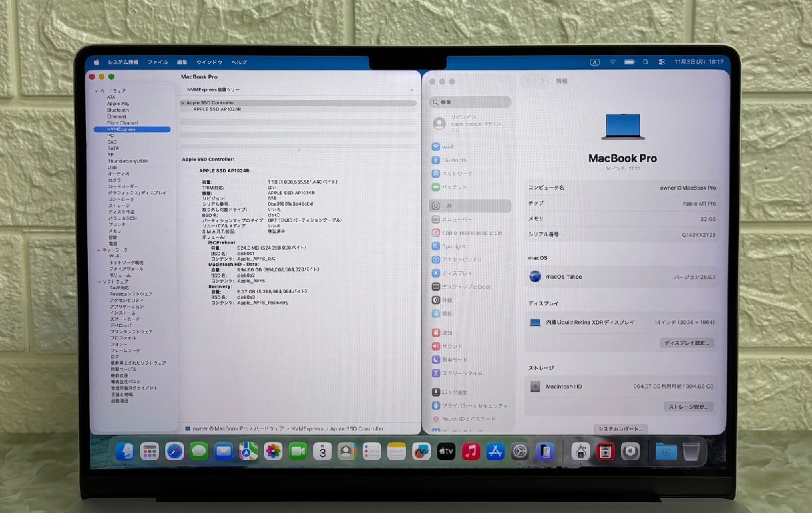Viewport: 812px width, 513px height.
Task: Launch Freeform from the Dock
Action: pos(422,451)
